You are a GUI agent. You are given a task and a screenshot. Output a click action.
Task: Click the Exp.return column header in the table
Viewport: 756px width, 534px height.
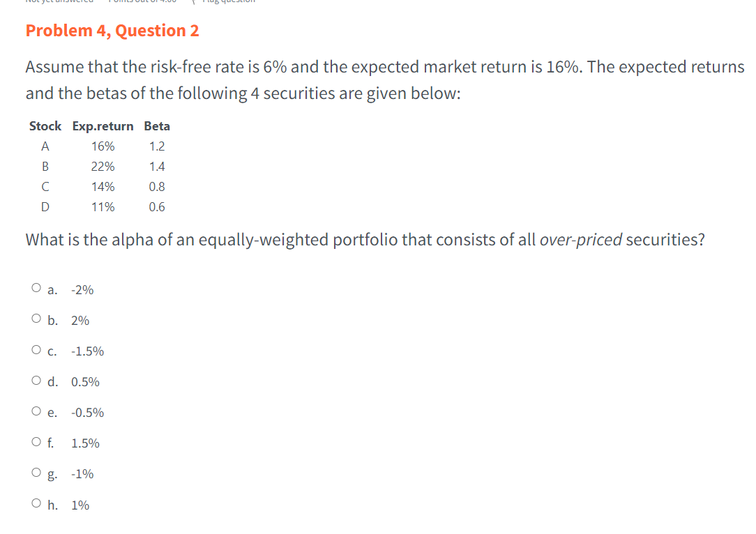[103, 125]
